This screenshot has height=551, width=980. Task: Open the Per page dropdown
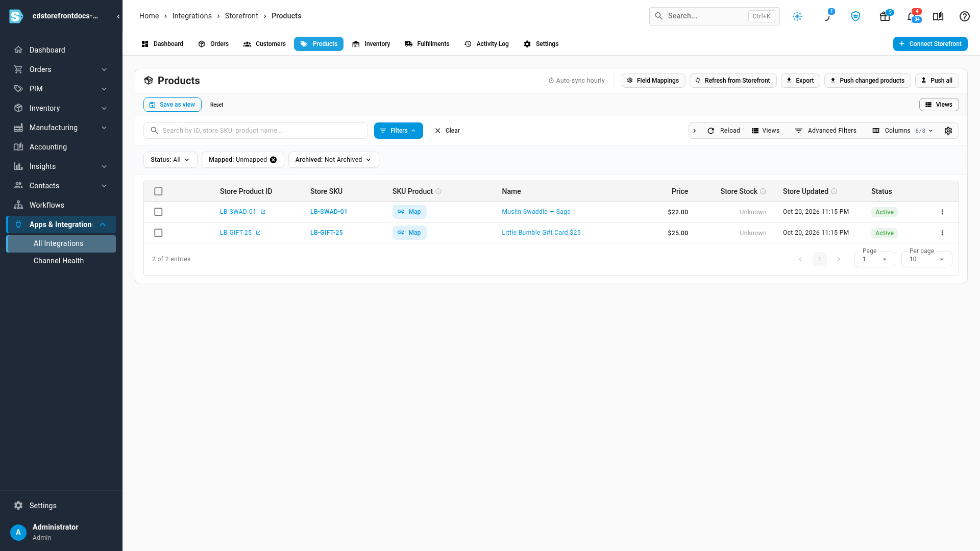pos(926,259)
